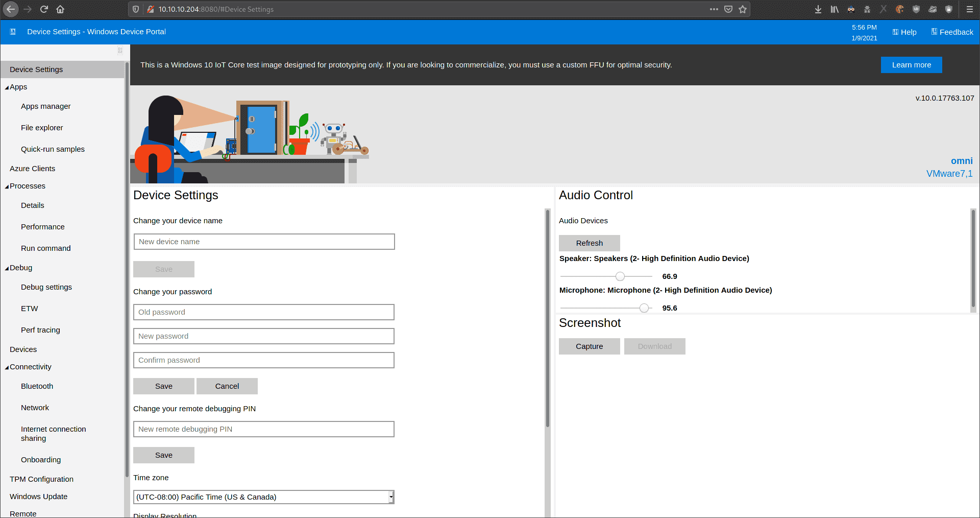Click the Old password field
The width and height of the screenshot is (980, 518).
click(264, 312)
